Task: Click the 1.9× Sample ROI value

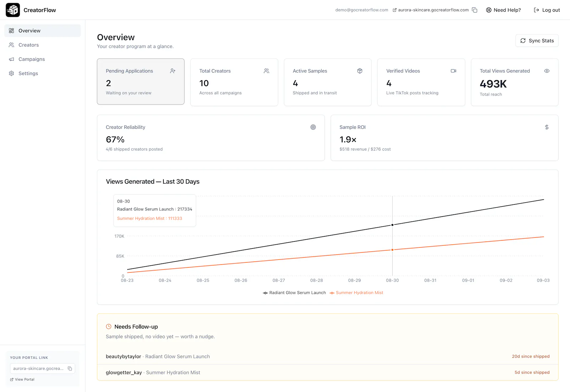Action: click(348, 140)
